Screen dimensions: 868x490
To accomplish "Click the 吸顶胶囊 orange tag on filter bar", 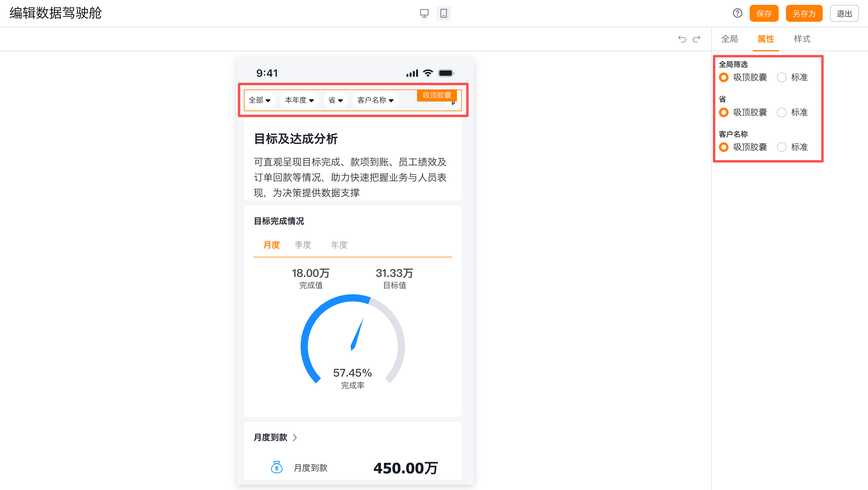I will [x=436, y=95].
